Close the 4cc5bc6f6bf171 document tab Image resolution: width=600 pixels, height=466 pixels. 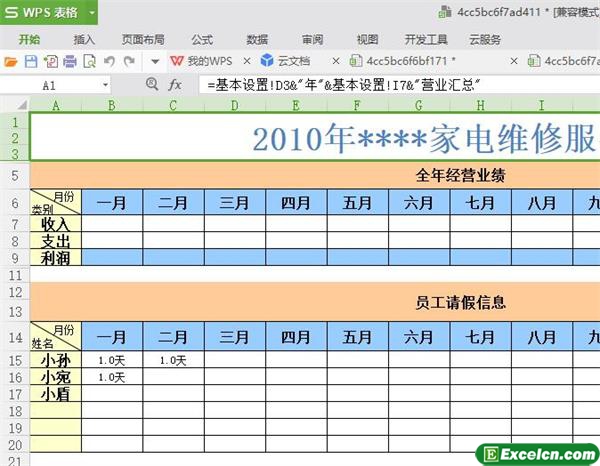pyautogui.click(x=514, y=61)
